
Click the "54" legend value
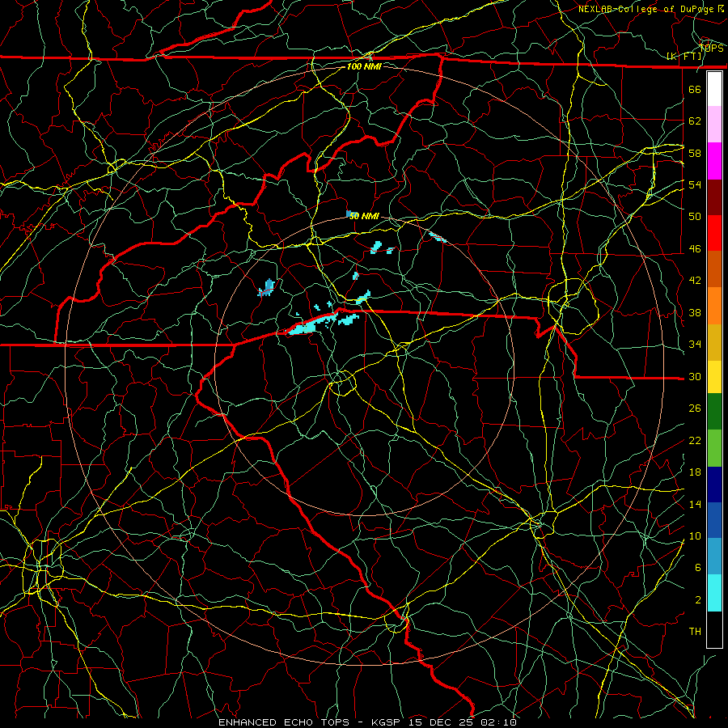[x=695, y=184]
